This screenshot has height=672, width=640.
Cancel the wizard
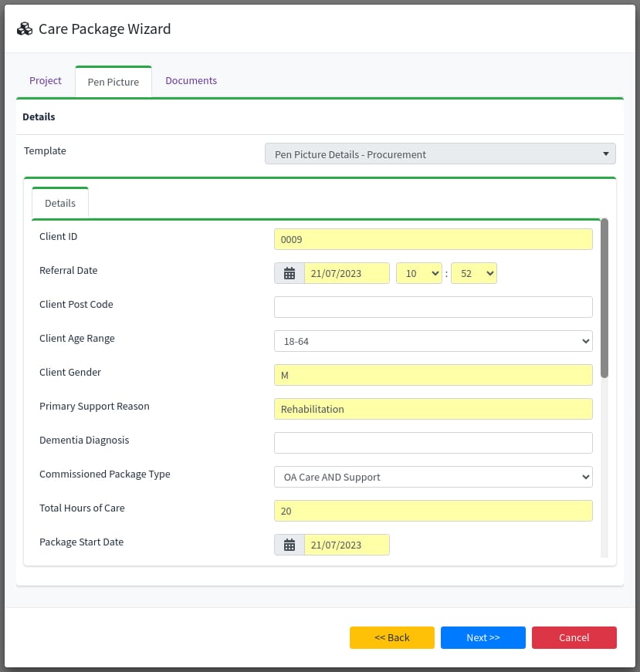574,637
